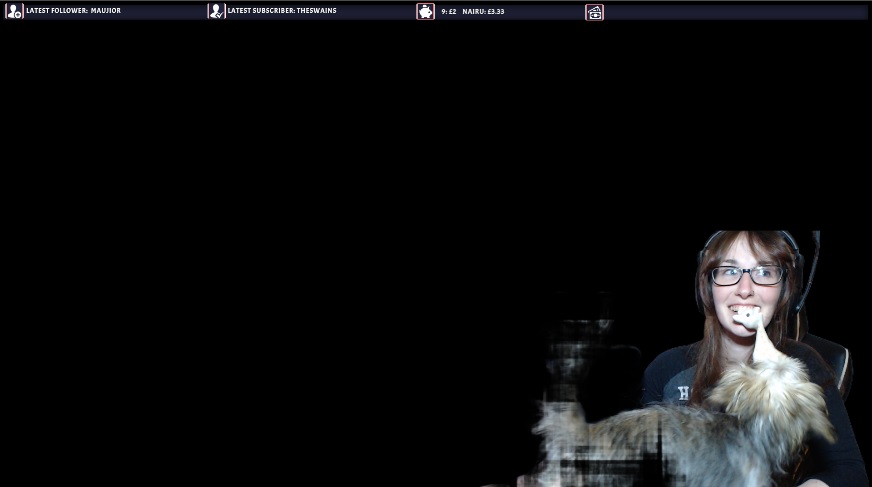The width and height of the screenshot is (872, 487).
Task: Click the 'LATEST FOLLOWER: MAUJIOR' text
Action: [73, 11]
